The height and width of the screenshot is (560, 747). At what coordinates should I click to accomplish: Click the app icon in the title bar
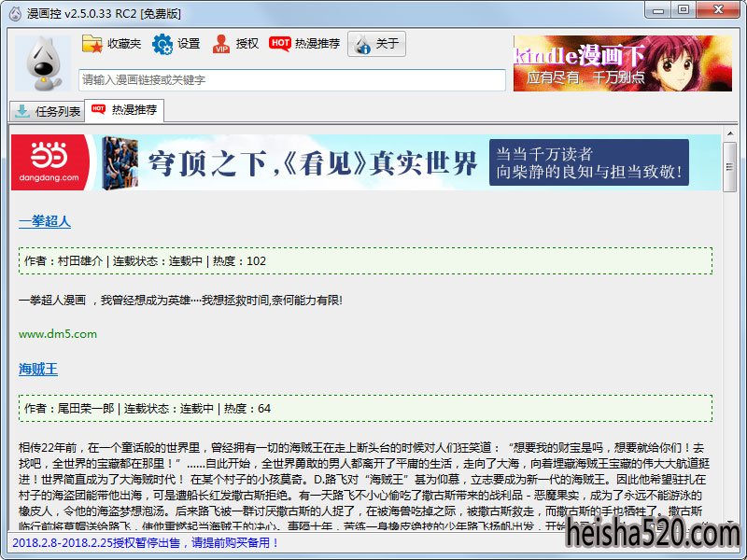tap(15, 13)
